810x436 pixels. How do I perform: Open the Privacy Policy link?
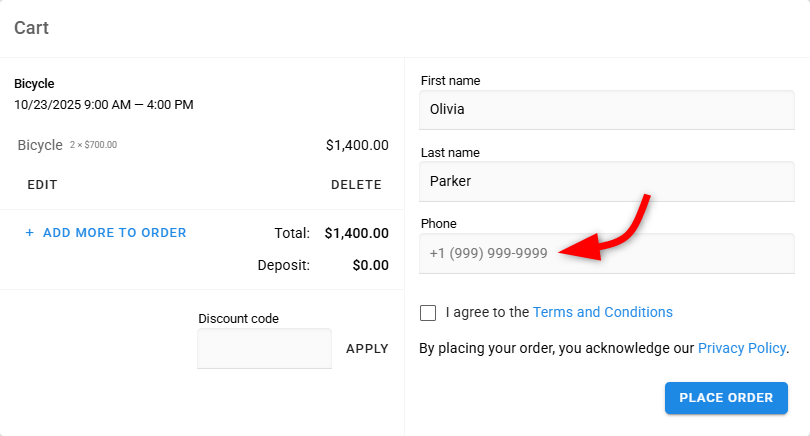741,348
